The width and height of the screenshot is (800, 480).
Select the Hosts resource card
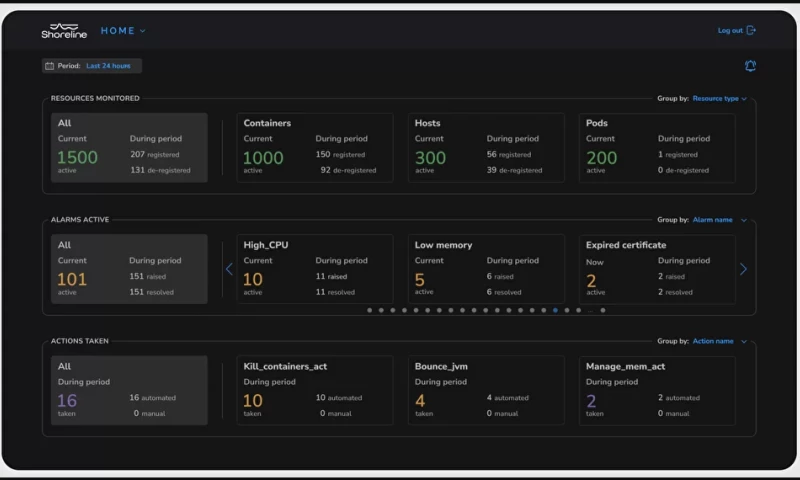point(486,148)
